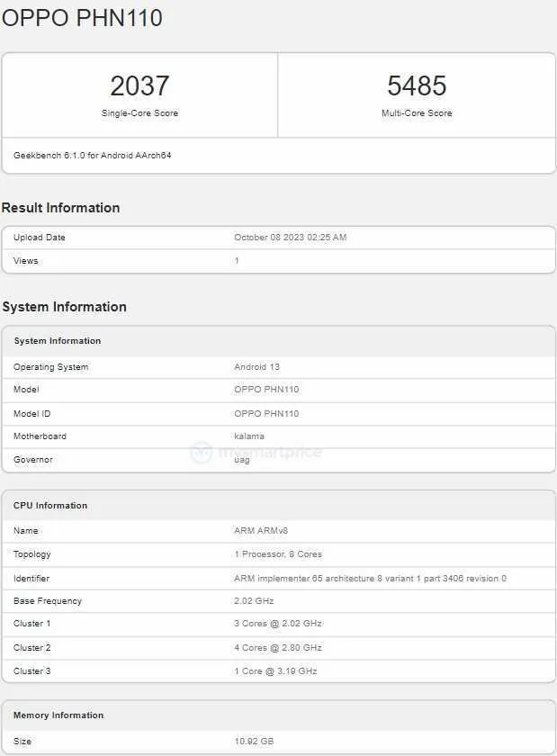
Task: Click the Identifier label
Action: (x=31, y=578)
